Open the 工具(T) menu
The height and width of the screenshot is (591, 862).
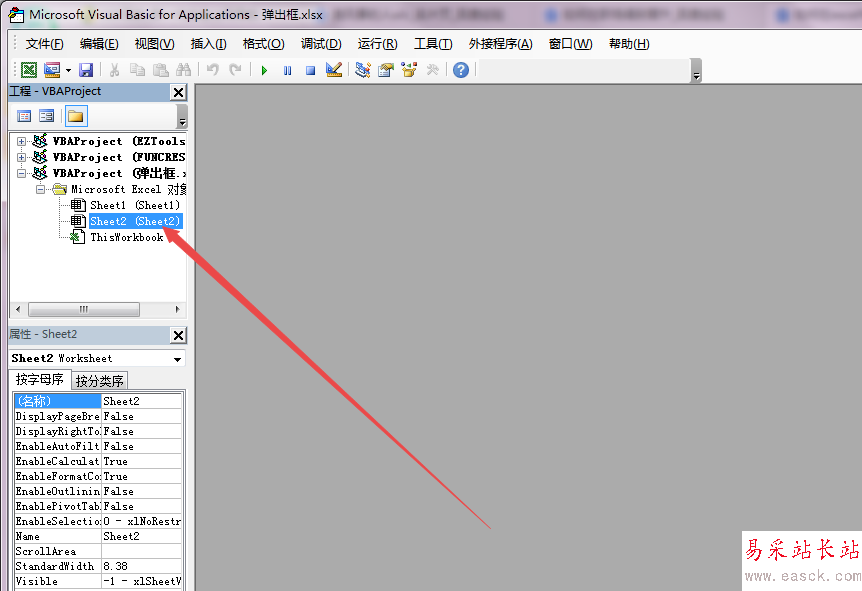pos(433,44)
